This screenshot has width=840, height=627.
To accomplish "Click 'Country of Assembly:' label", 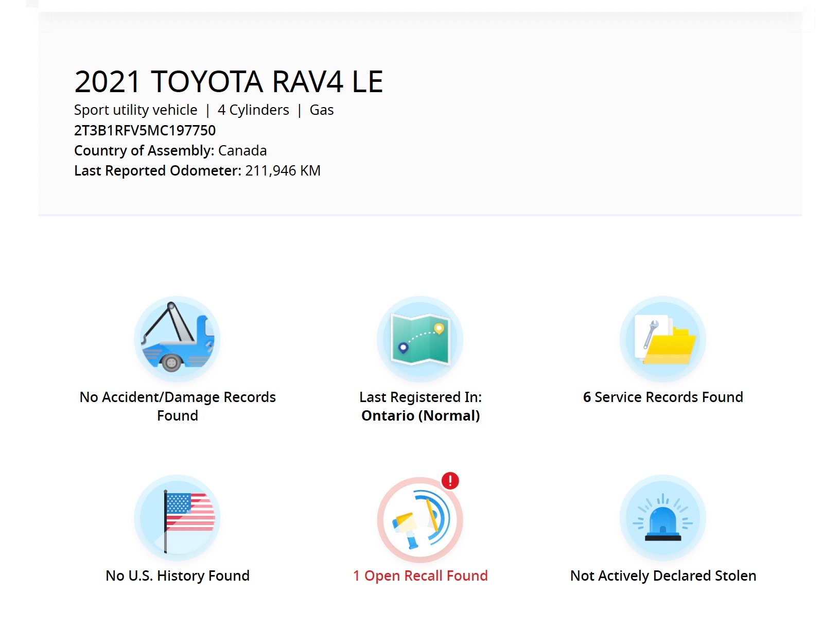I will point(144,151).
